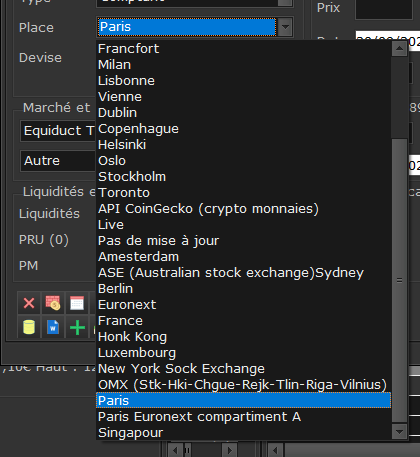Image resolution: width=420 pixels, height=457 pixels.
Task: Click the red X delete icon
Action: (x=29, y=303)
